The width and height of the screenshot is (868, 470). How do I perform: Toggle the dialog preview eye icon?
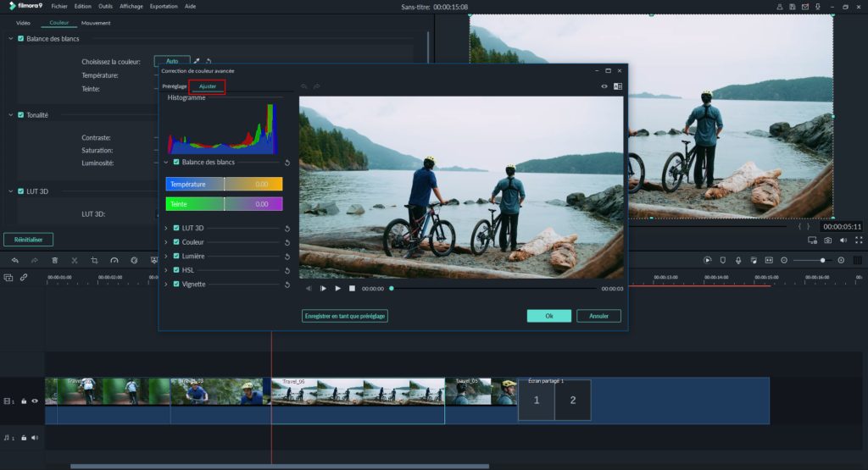604,86
